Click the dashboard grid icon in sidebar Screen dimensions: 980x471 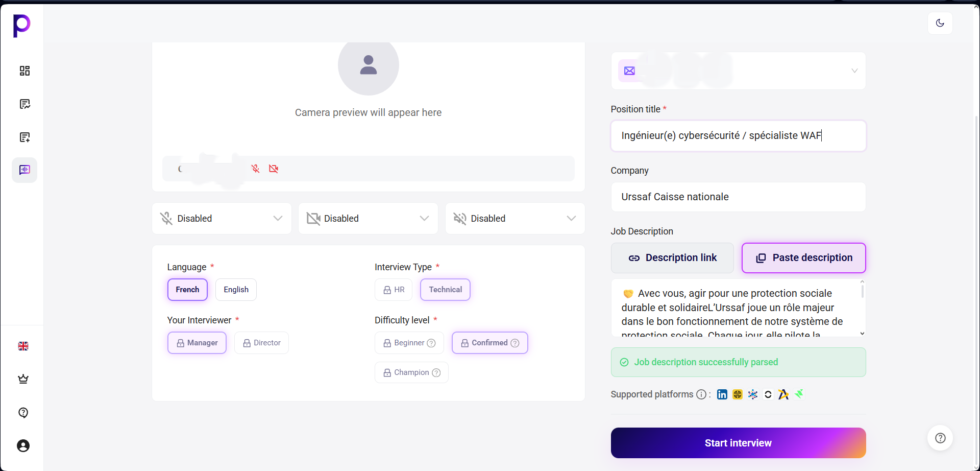coord(24,70)
